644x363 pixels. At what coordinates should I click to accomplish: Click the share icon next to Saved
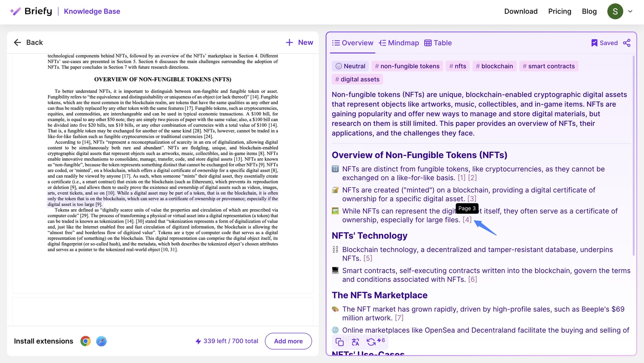(x=627, y=43)
